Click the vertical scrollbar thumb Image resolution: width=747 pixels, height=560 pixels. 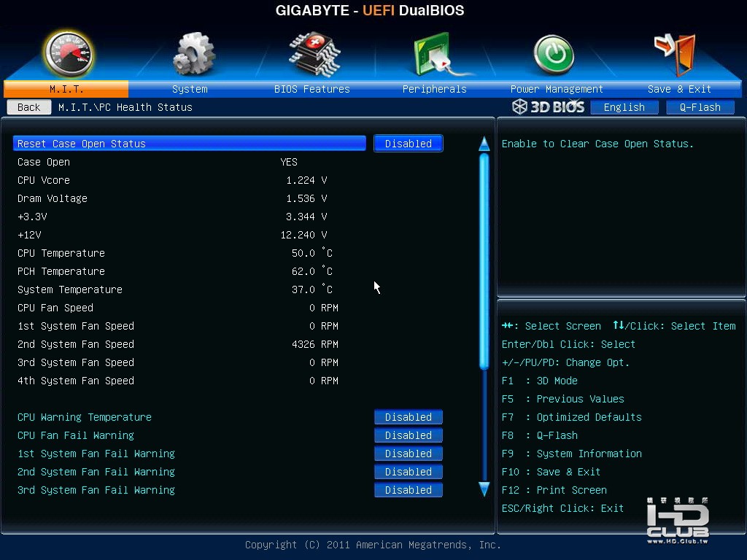[x=484, y=262]
